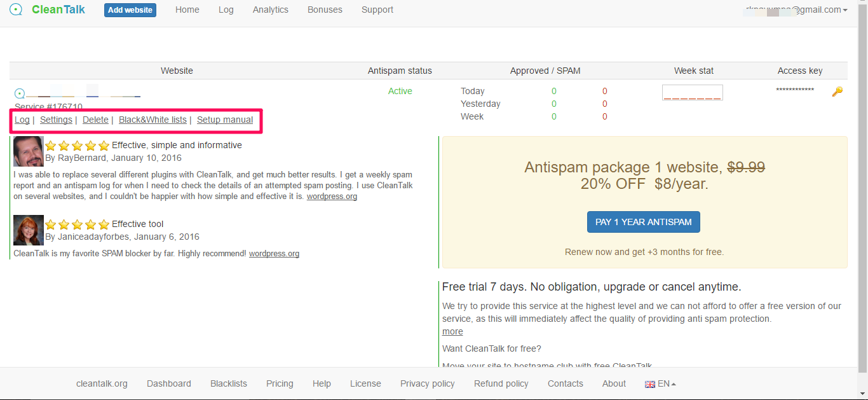The width and height of the screenshot is (868, 400).
Task: Click the week stat sparkline chart
Action: (x=693, y=93)
